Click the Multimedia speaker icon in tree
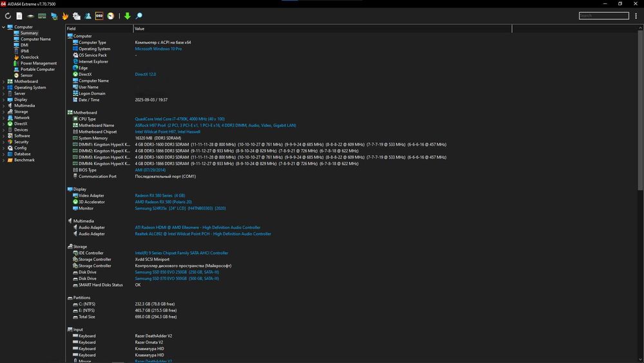 pyautogui.click(x=10, y=106)
